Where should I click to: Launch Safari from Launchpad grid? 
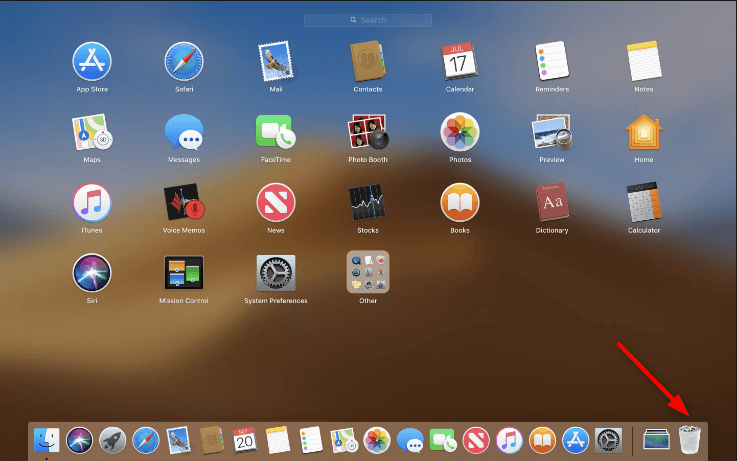tap(184, 62)
